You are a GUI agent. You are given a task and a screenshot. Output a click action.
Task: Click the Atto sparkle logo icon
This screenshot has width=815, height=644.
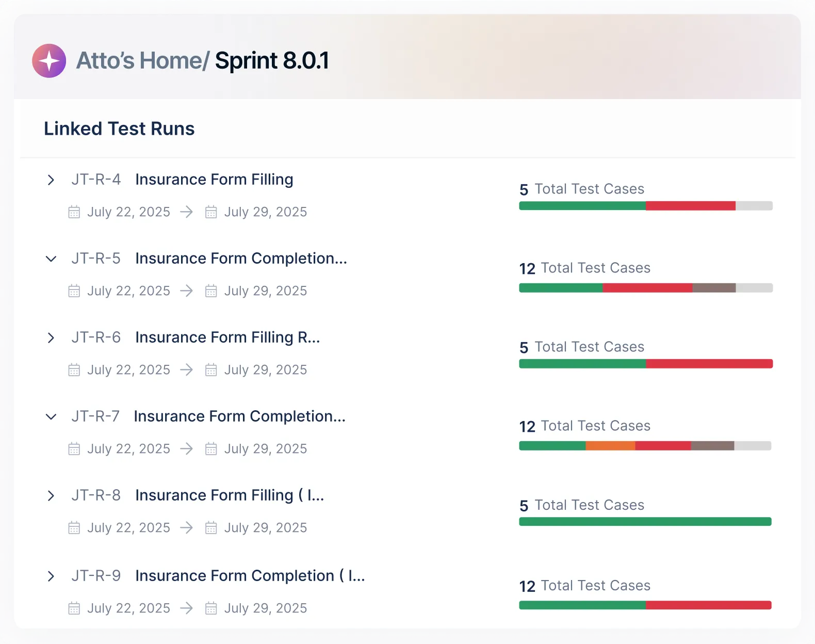click(x=49, y=61)
